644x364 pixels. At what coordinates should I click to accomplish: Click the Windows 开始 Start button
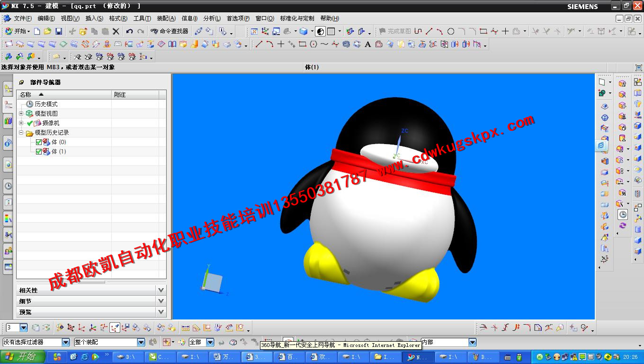23,357
